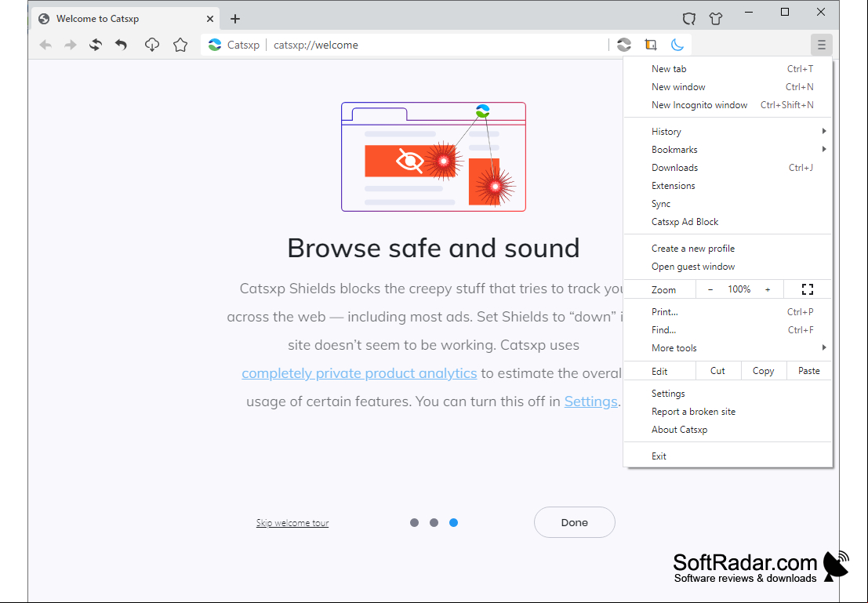Viewport: 868px width, 603px height.
Task: Open Extensions from the menu
Action: pyautogui.click(x=728, y=186)
